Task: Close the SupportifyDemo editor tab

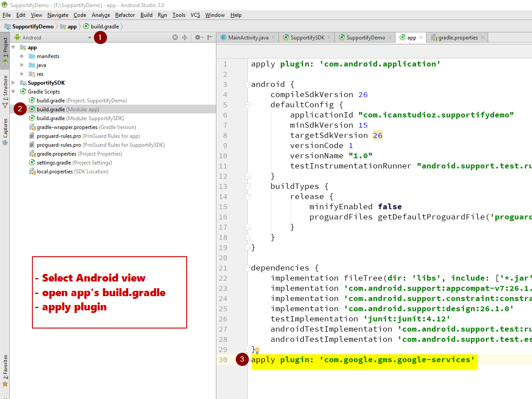Action: click(x=390, y=38)
